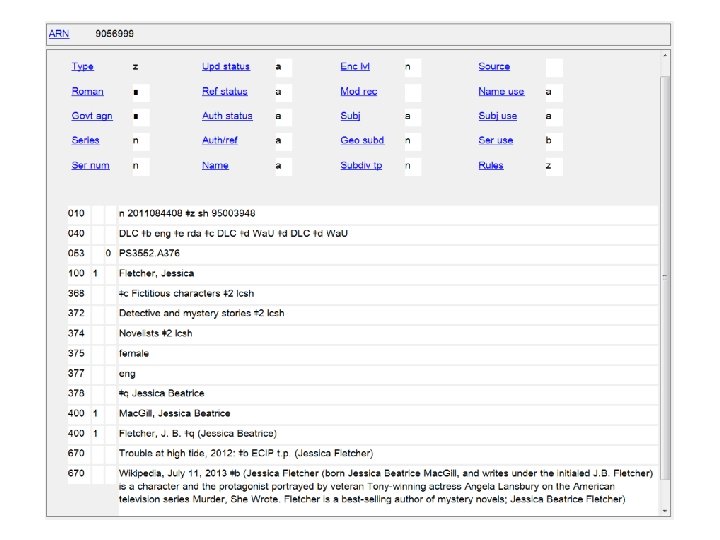Select the Subdiv tp link
The image size is (720, 540).
click(x=361, y=165)
